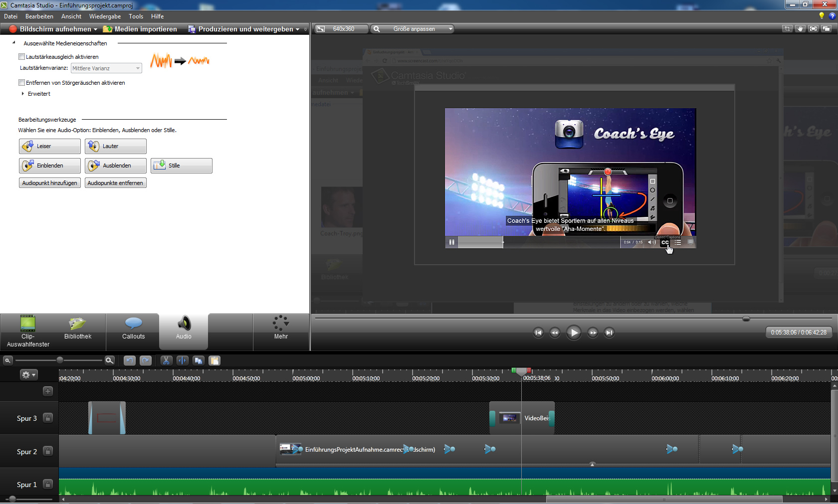Jump to next clip in preview

(x=609, y=333)
